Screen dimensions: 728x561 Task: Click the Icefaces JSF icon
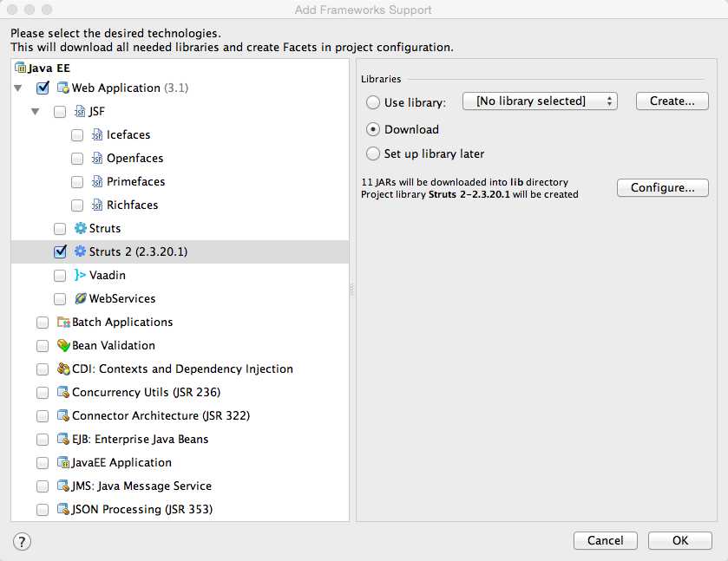(97, 135)
